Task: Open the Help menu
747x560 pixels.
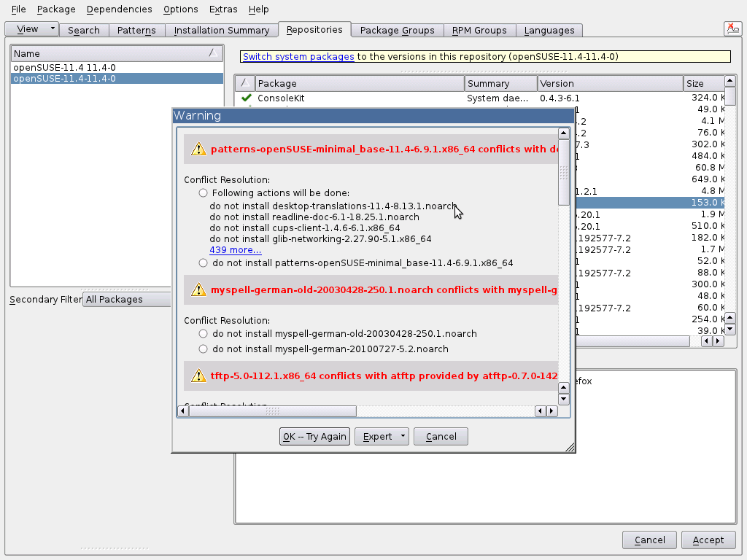Action: [x=259, y=9]
